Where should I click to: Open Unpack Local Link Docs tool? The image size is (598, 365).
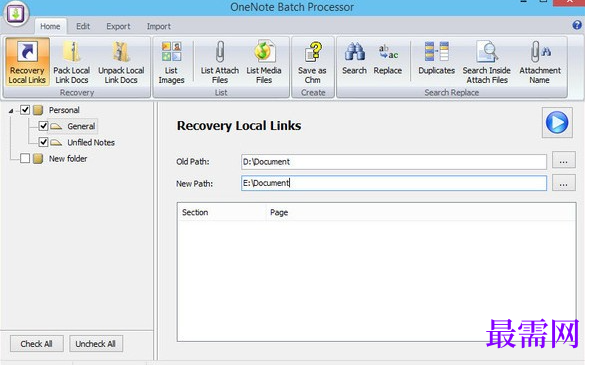click(x=121, y=62)
